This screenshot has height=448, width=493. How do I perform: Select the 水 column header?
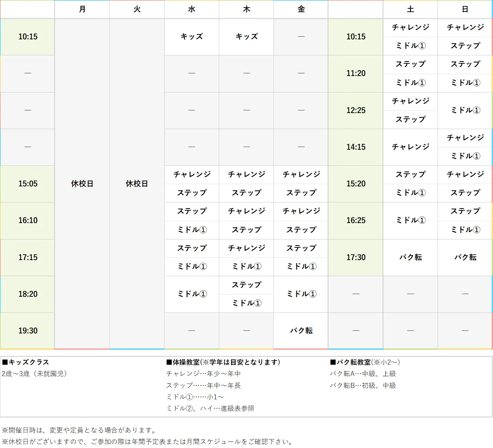click(191, 9)
